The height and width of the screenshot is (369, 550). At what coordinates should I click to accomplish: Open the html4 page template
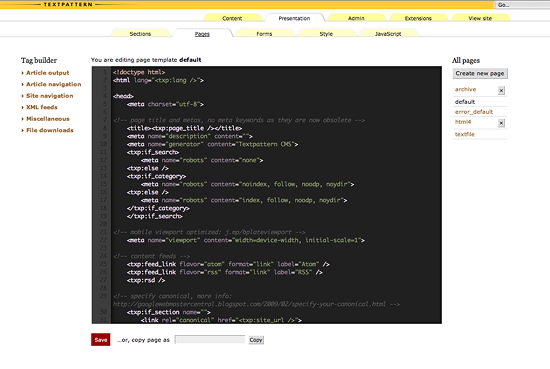[463, 122]
